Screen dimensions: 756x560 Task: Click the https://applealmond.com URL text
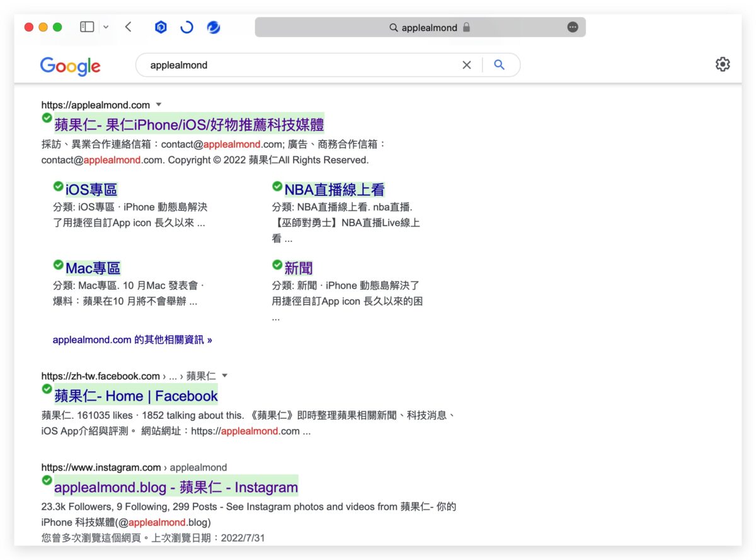(96, 105)
